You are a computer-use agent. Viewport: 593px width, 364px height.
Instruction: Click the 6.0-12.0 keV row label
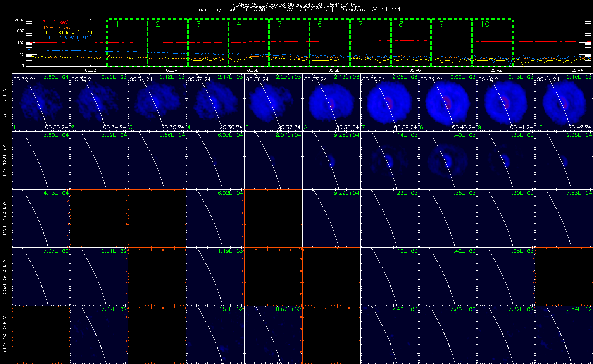5,160
